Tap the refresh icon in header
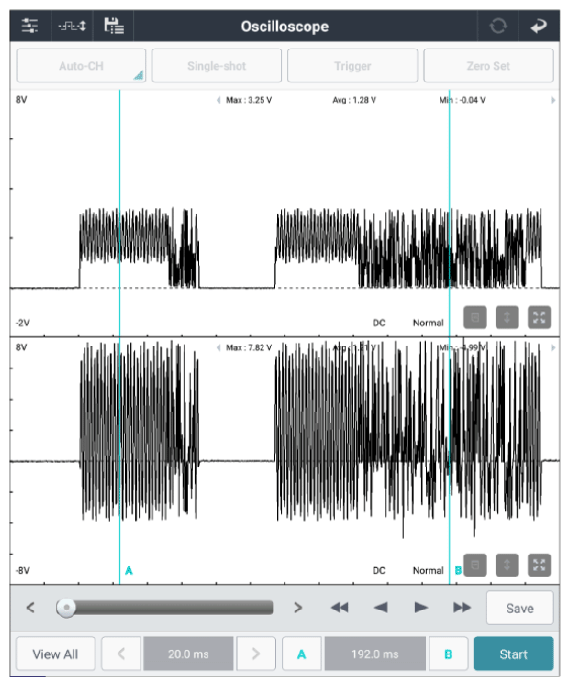Viewport: 570px width, 686px height. coord(498,26)
